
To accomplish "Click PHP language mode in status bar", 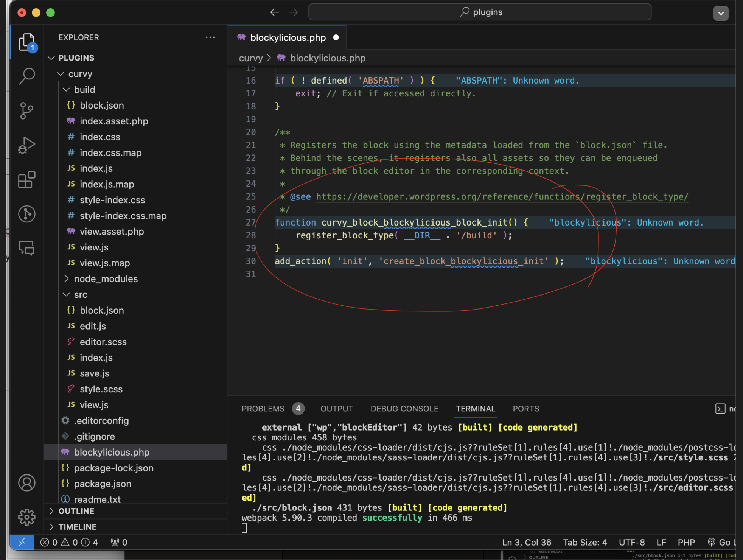I will [686, 542].
